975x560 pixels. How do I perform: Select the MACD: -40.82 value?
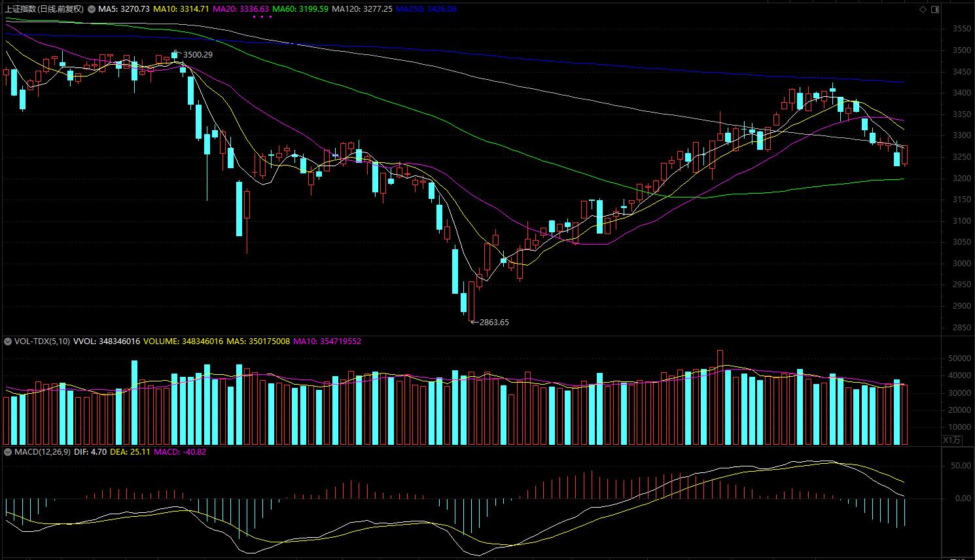[180, 451]
